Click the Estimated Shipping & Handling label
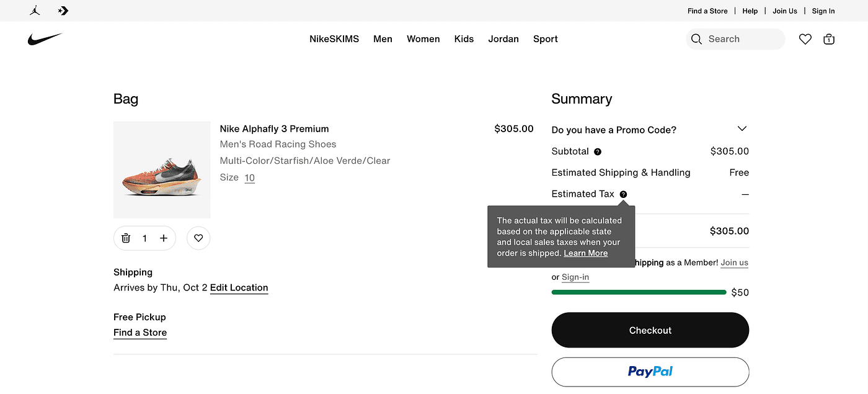Screen dimensions: 868x394 pos(621,172)
